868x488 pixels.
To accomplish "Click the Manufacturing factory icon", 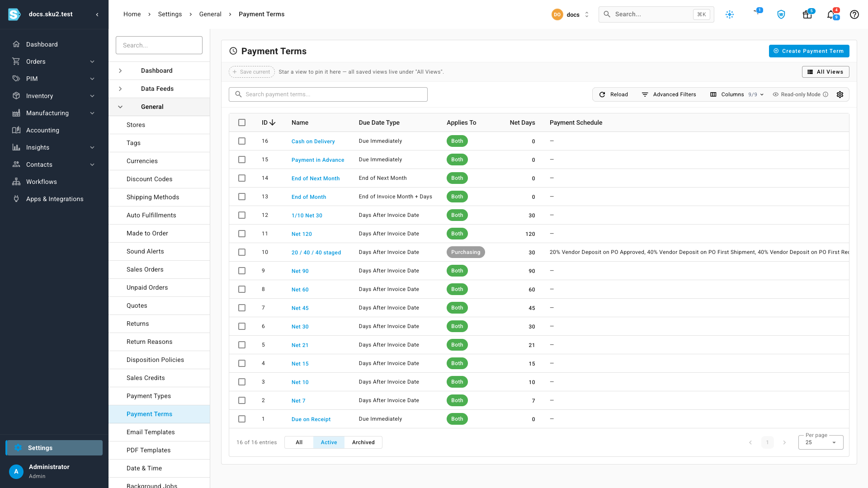I will pos(16,113).
